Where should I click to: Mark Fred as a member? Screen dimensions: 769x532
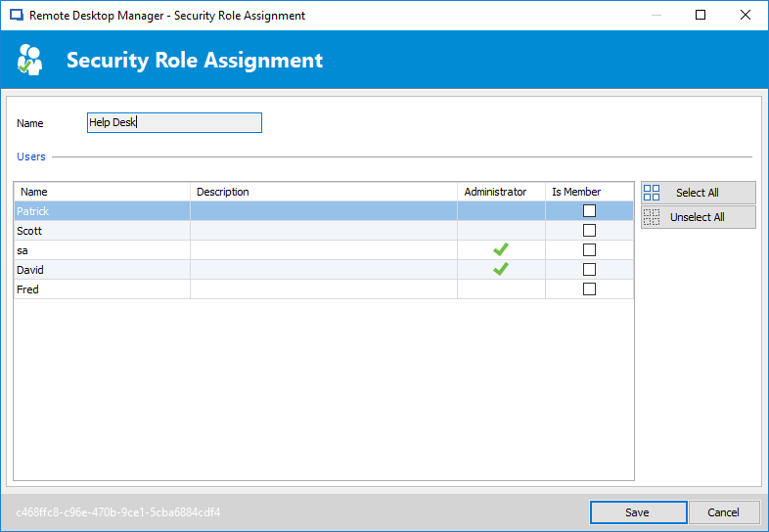(x=589, y=289)
